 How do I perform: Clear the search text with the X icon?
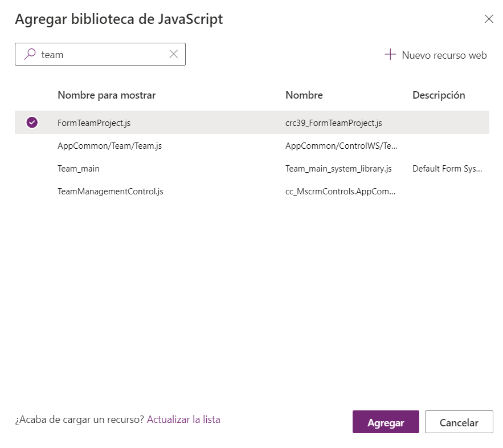174,54
